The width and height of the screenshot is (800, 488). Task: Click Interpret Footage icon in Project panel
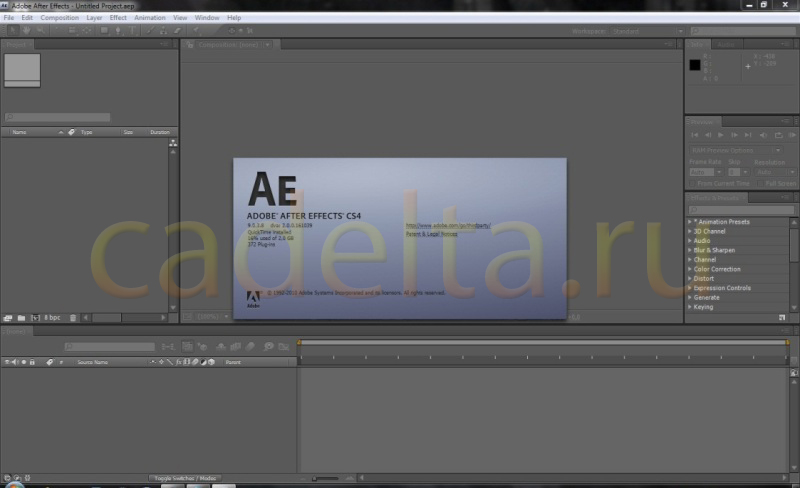[x=8, y=318]
